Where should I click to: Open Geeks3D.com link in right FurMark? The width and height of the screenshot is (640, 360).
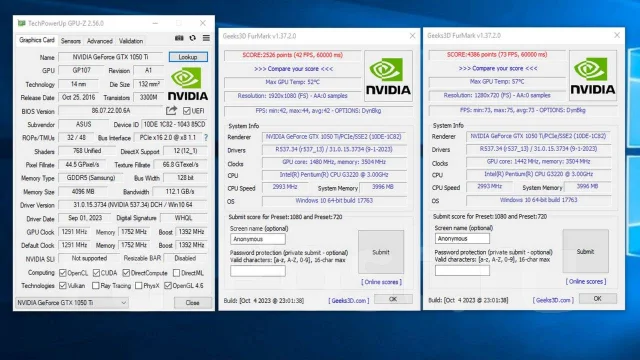tap(553, 300)
